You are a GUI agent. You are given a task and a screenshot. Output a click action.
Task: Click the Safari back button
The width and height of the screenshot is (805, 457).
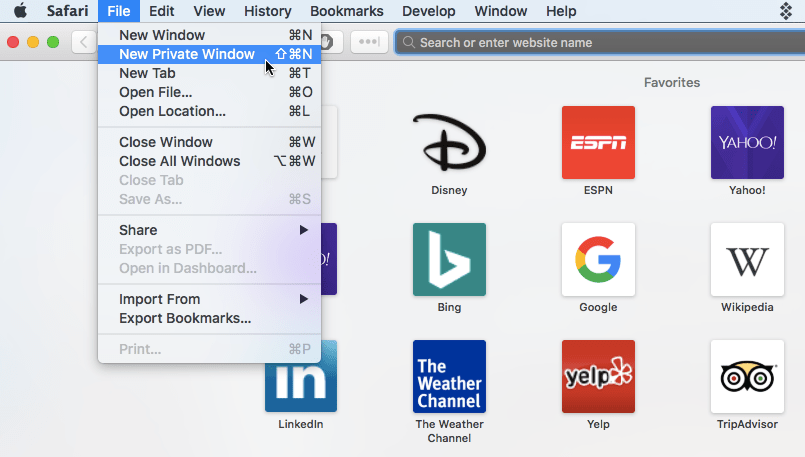pyautogui.click(x=84, y=42)
